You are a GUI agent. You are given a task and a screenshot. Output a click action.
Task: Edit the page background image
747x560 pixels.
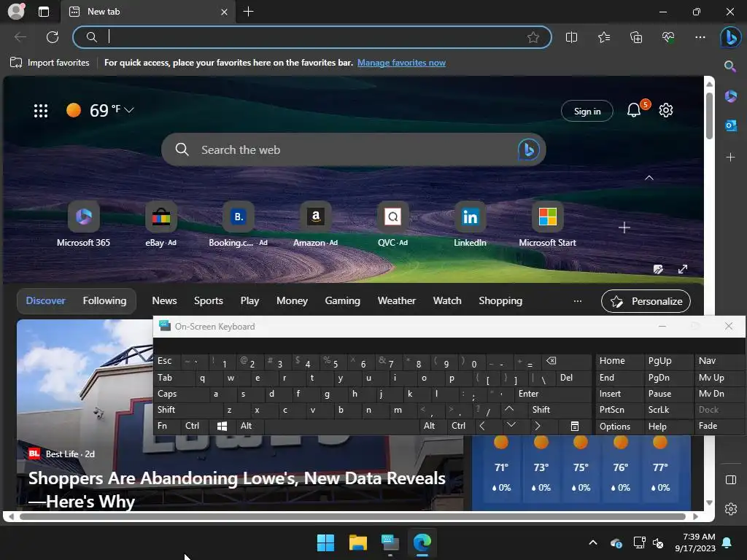tap(658, 269)
